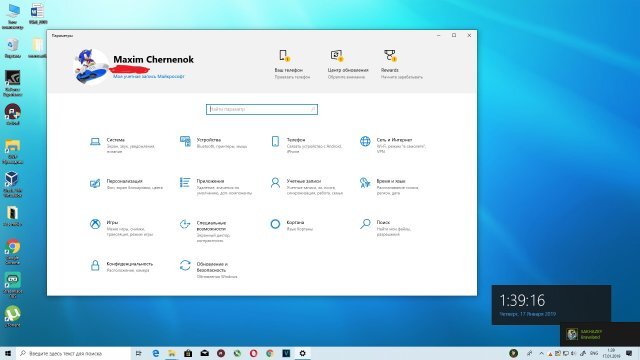Focus the Найти параметр search field
The image size is (640, 360).
coord(262,109)
